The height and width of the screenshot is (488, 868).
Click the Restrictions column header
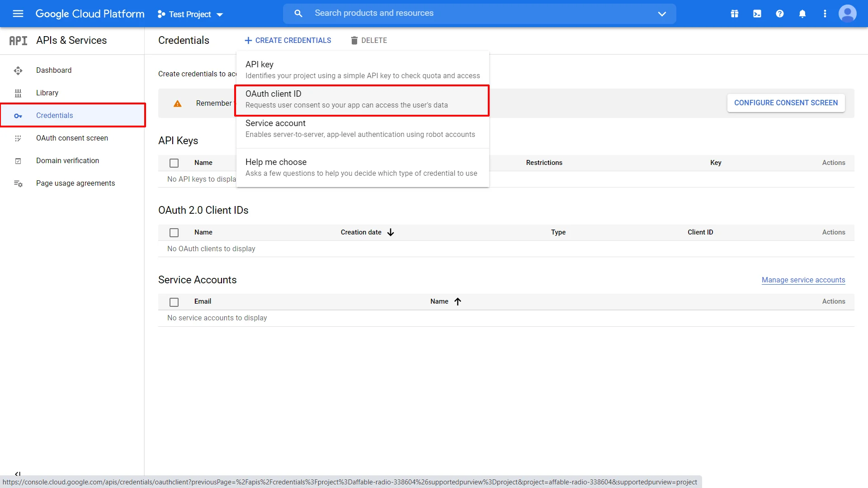[x=544, y=163]
